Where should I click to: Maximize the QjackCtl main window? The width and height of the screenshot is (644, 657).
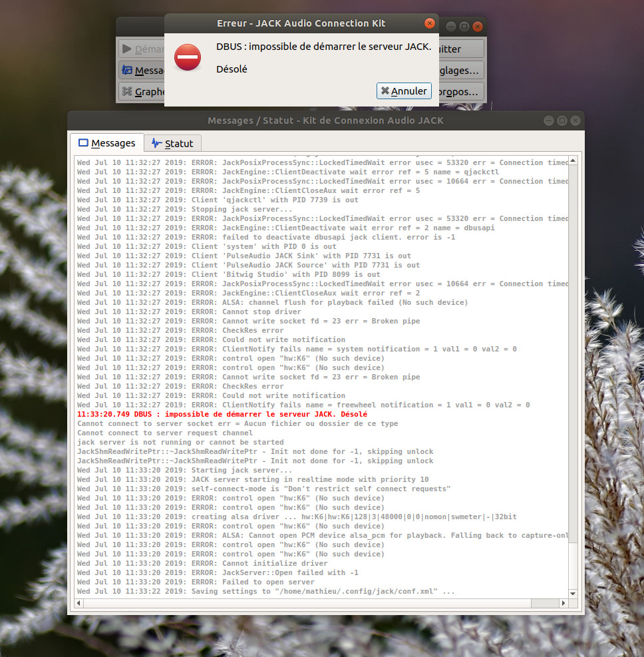click(464, 27)
